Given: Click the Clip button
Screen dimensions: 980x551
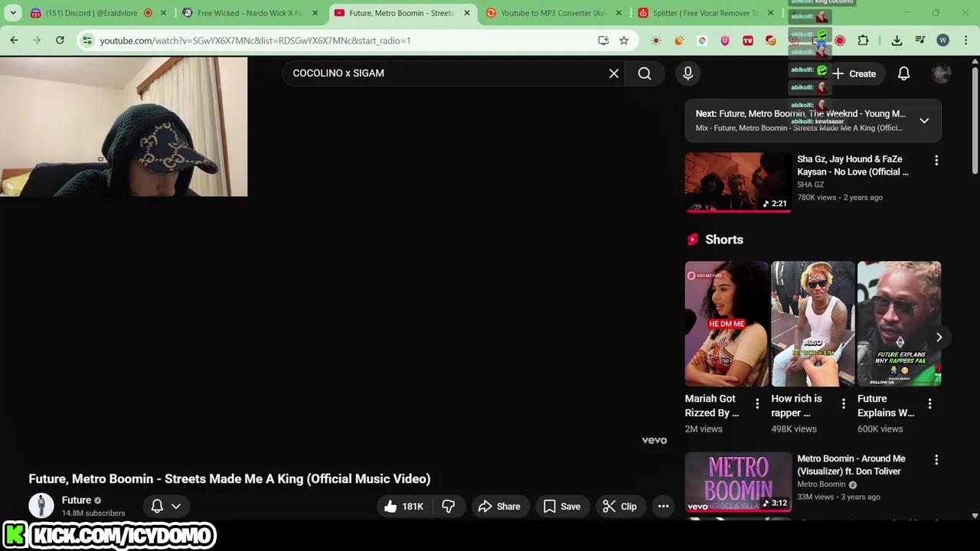Looking at the screenshot, I should (x=619, y=507).
